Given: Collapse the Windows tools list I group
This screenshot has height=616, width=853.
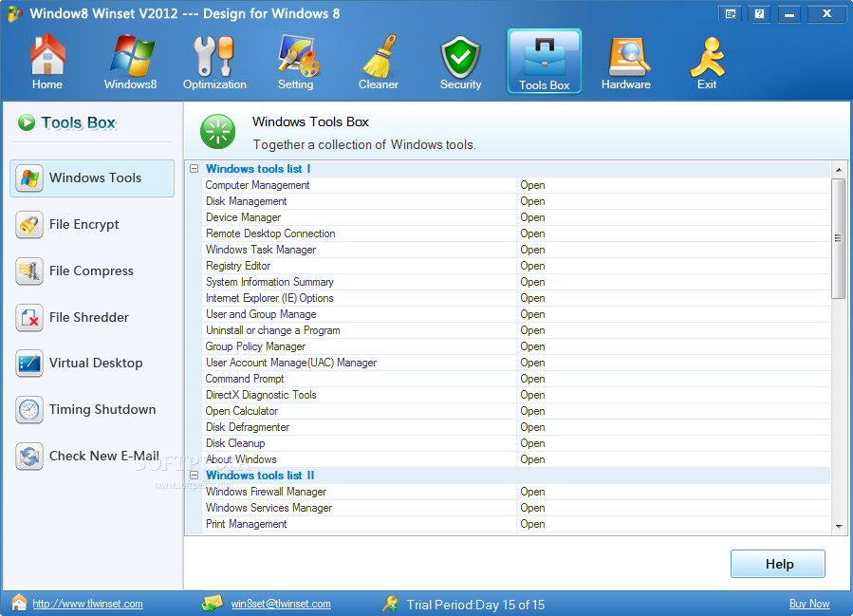Looking at the screenshot, I should (x=195, y=169).
